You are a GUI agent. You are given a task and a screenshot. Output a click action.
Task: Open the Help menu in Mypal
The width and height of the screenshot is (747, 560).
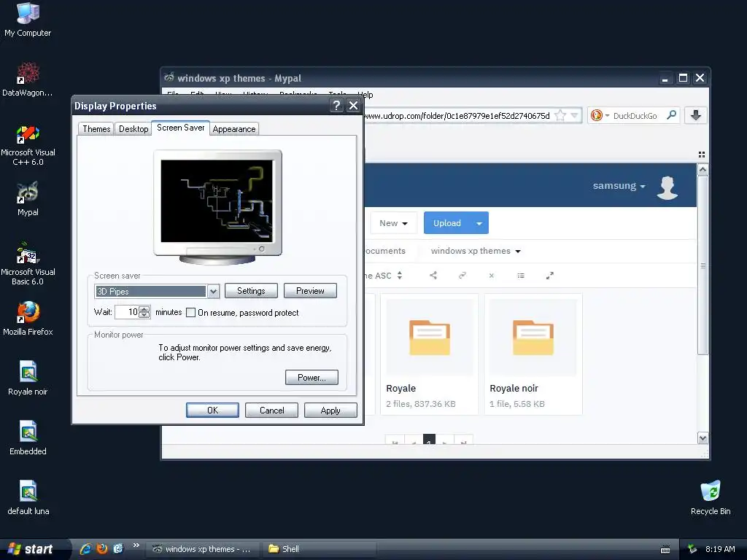[x=365, y=95]
